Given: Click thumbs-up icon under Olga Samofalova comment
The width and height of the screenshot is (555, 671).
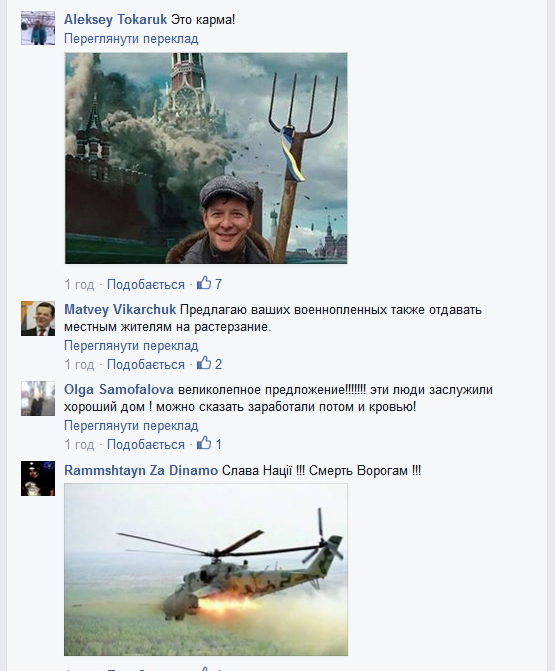Looking at the screenshot, I should click(x=204, y=443).
